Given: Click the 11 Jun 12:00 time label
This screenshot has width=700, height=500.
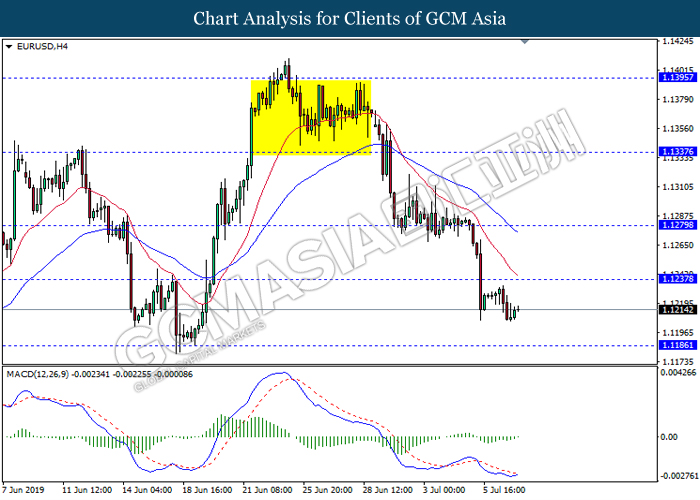Looking at the screenshot, I should pos(87,490).
